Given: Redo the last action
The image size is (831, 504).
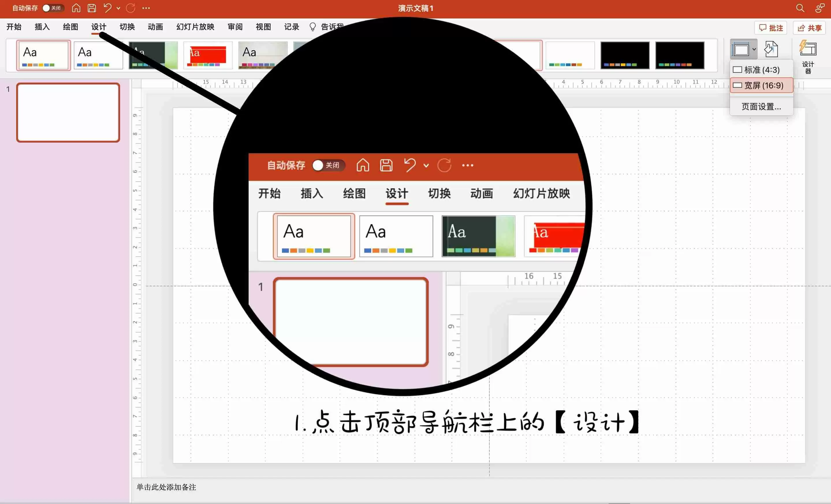Looking at the screenshot, I should (130, 8).
